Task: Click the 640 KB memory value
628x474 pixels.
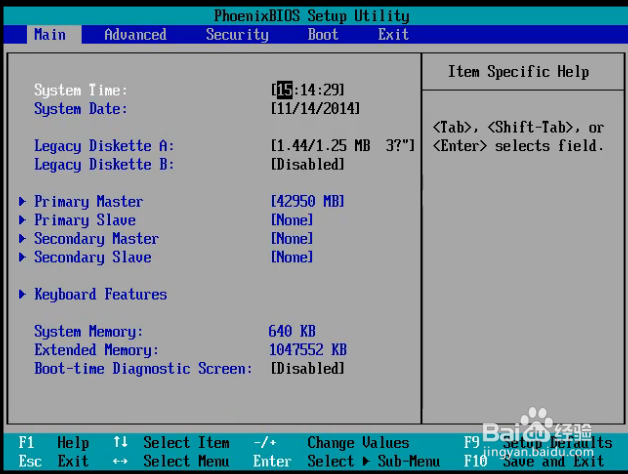Action: tap(292, 331)
